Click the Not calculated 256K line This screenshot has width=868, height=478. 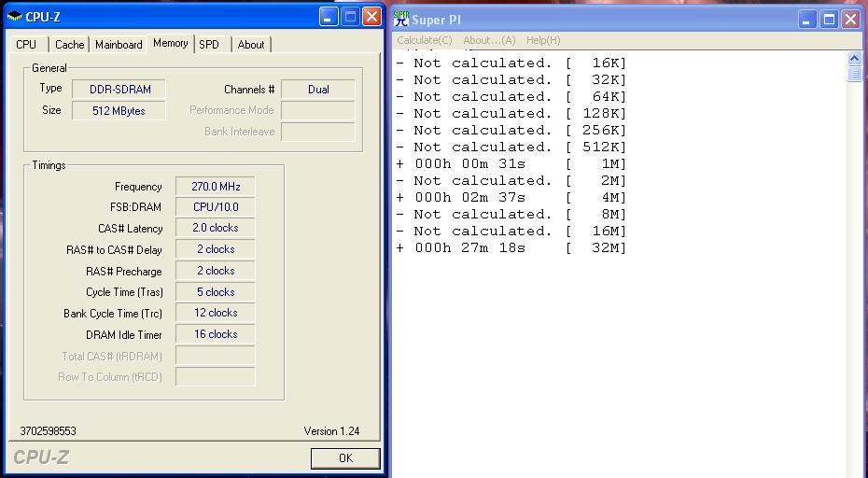(x=511, y=130)
